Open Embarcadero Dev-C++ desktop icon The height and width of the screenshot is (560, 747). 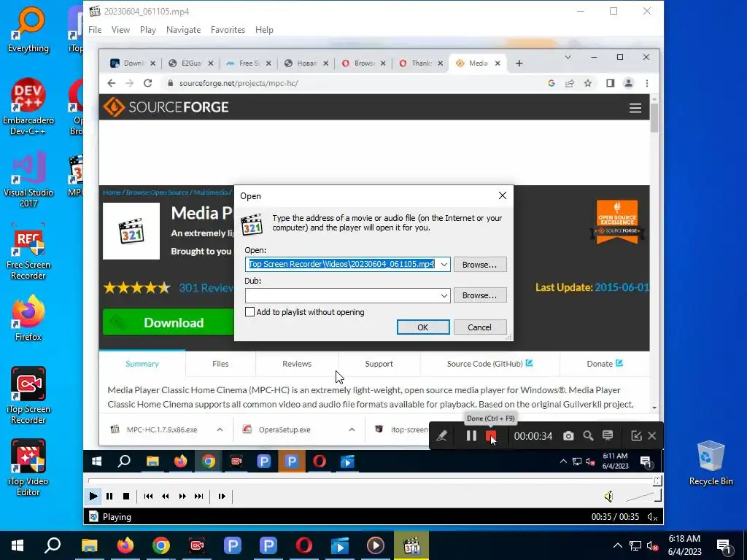[x=28, y=107]
